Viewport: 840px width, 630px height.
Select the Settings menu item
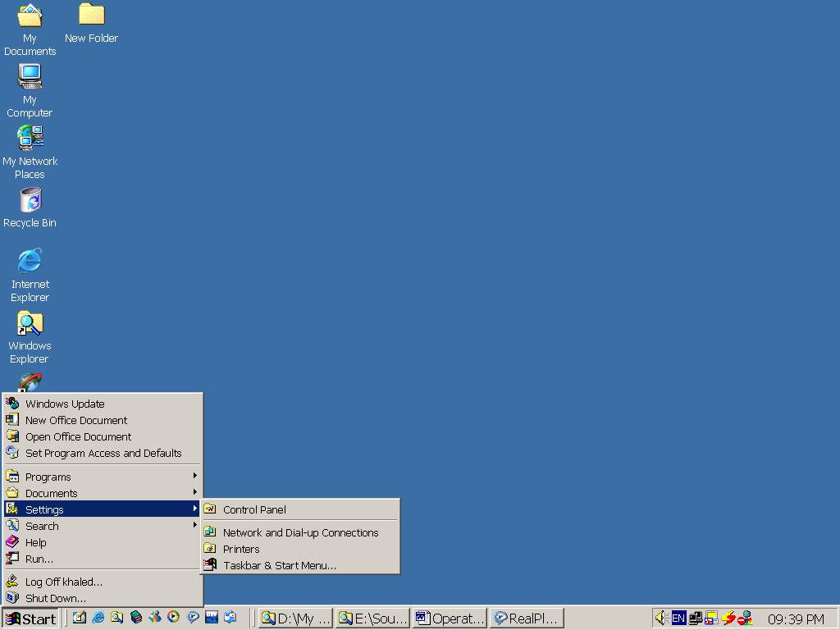point(103,509)
